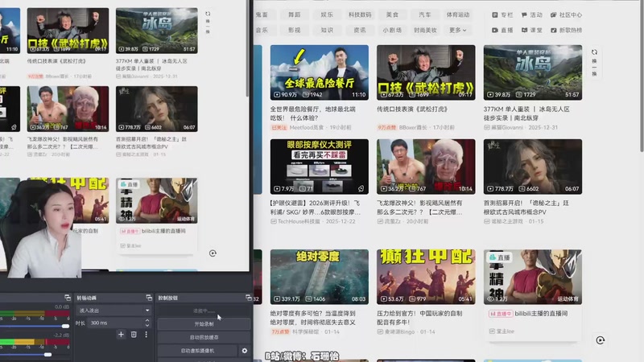644x362 pixels.
Task: Open the bilibili主播的直播间 link in browser
Action: [541, 314]
